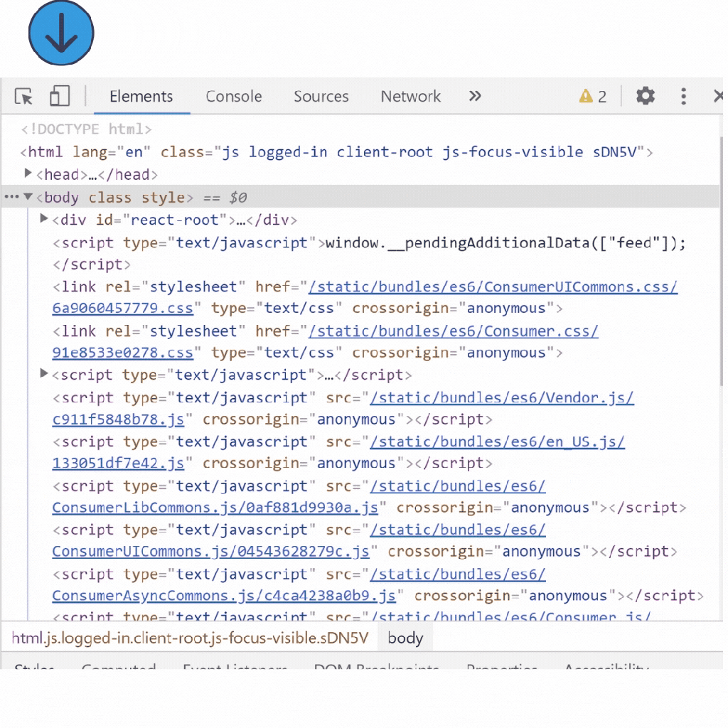
Task: Click the ellipsis beside the body element
Action: coord(11,197)
